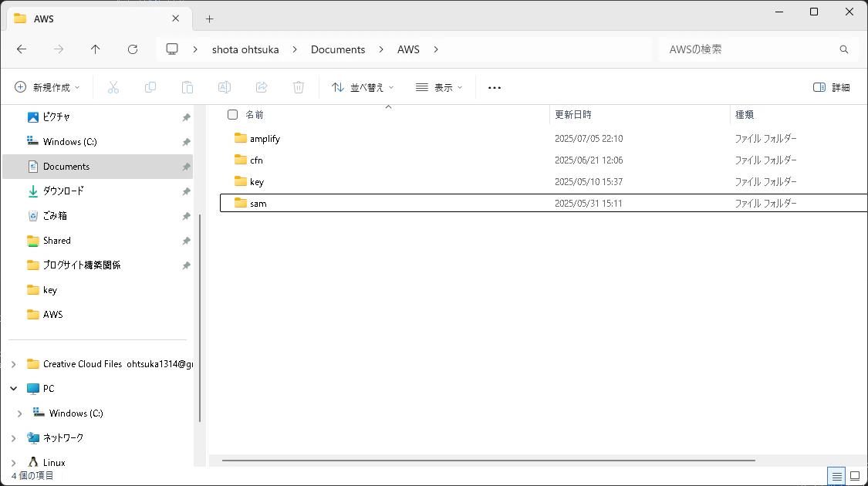This screenshot has height=486, width=868.
Task: Expand the Linux tree node
Action: click(14, 463)
